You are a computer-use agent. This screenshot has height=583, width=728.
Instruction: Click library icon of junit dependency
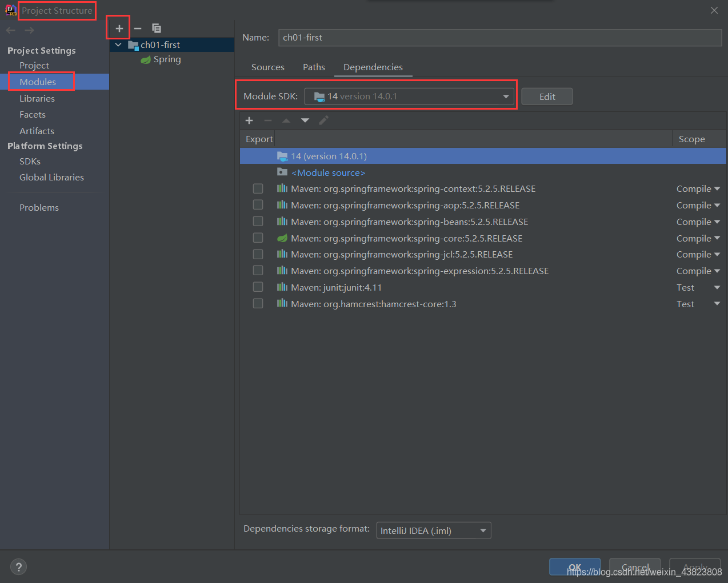(282, 287)
